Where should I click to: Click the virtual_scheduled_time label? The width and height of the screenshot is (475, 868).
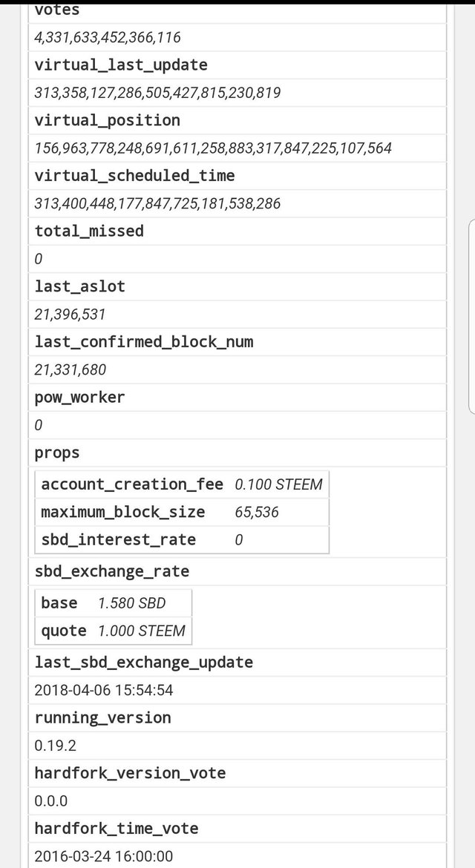tap(134, 176)
